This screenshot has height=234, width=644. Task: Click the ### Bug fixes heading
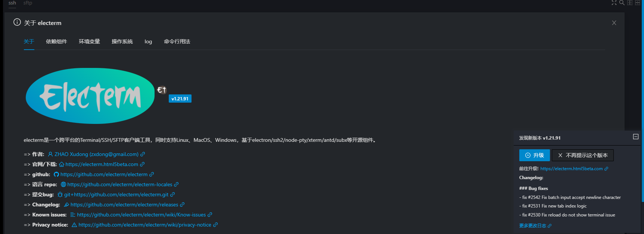point(533,188)
